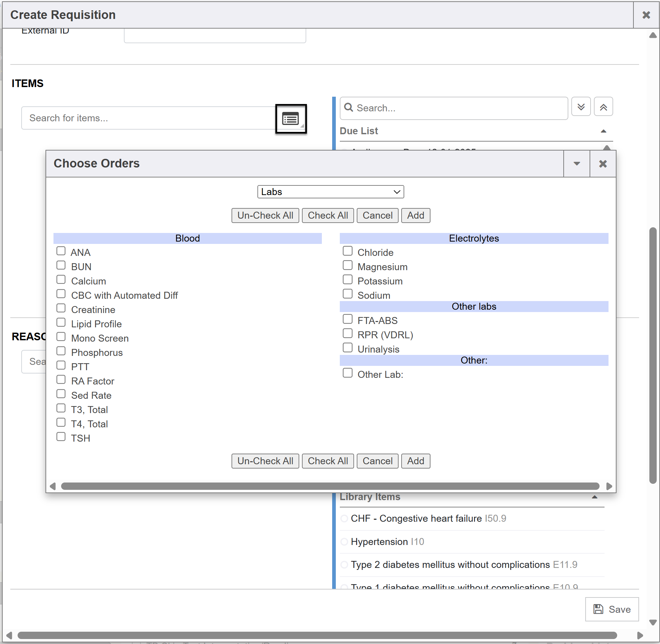The image size is (660, 644).
Task: Collapse the Library Items section
Action: 594,497
